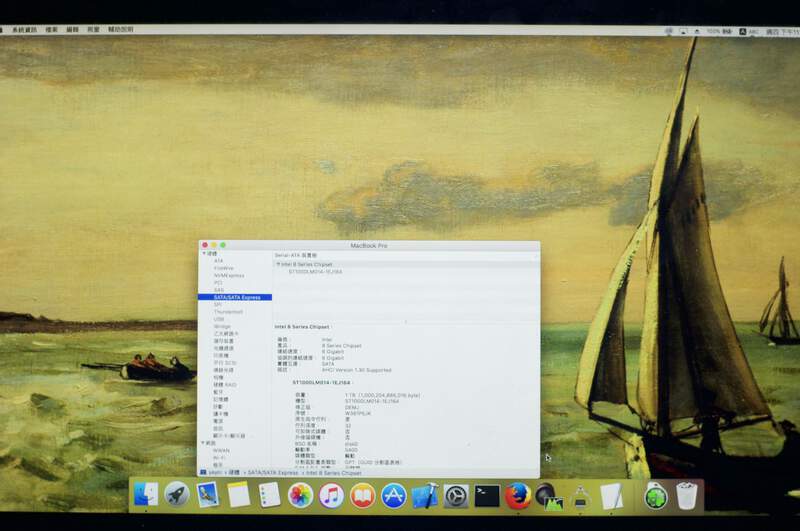This screenshot has height=531, width=800.
Task: Click 硬體 segment in the path bar
Action: (x=234, y=473)
